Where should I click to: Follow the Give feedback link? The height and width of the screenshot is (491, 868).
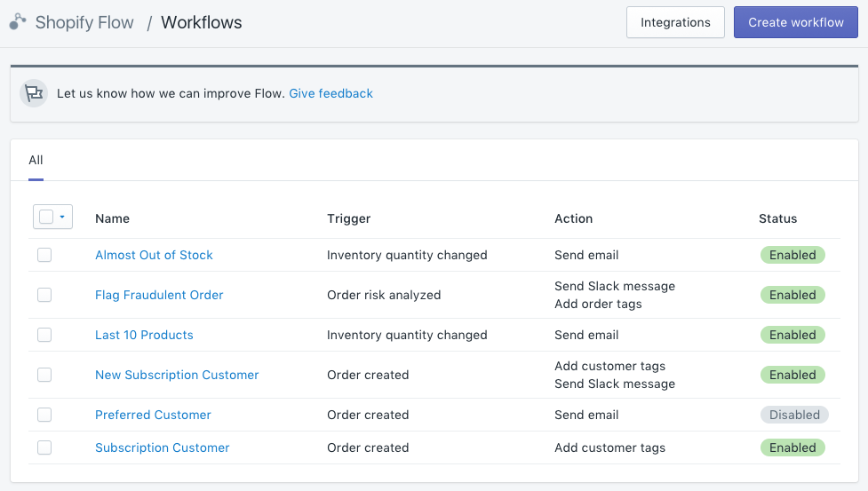pyautogui.click(x=331, y=93)
